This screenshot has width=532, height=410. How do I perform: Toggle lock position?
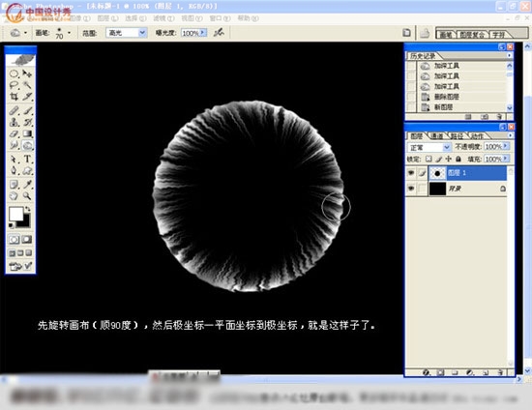tap(449, 159)
